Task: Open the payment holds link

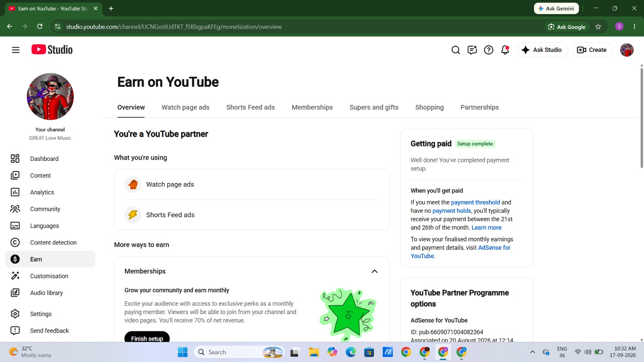Action: click(x=452, y=211)
